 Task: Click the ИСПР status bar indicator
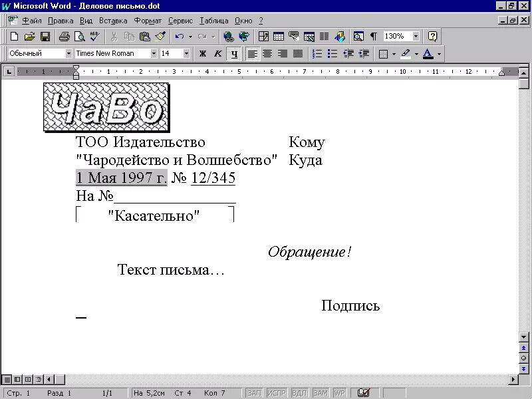277,393
